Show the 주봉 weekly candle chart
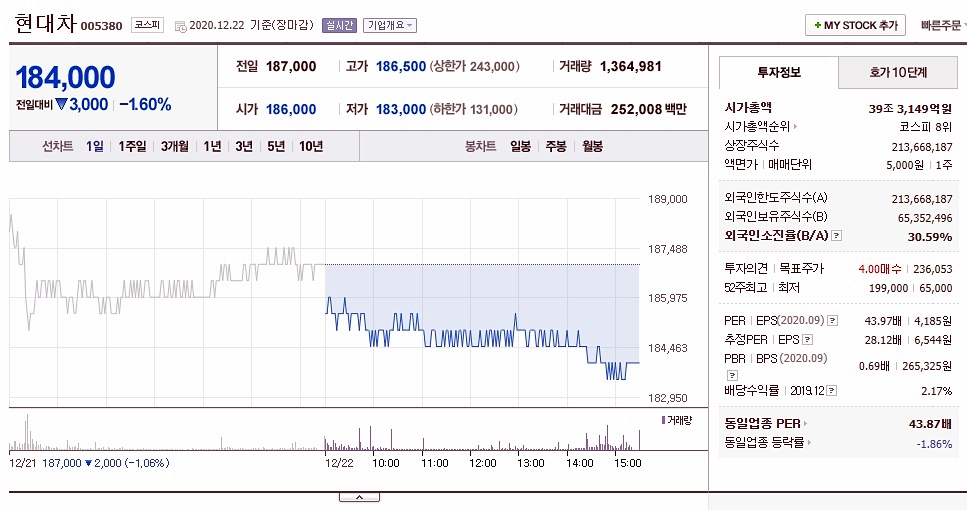Viewport: 967px width, 510px height. coord(556,146)
